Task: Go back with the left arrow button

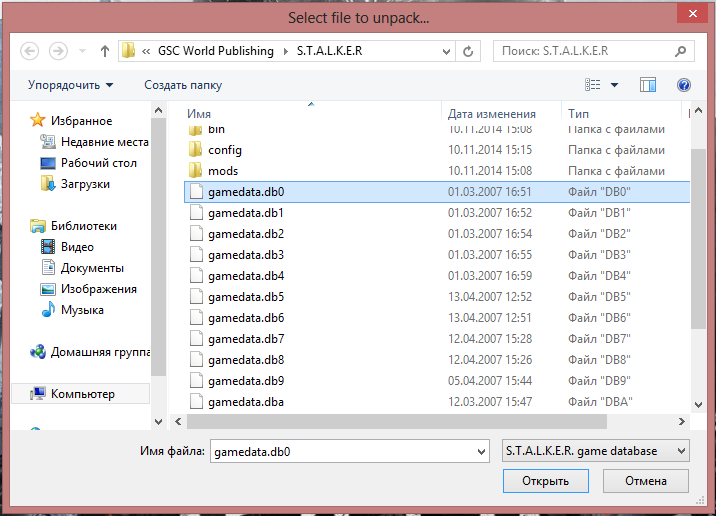Action: point(30,51)
